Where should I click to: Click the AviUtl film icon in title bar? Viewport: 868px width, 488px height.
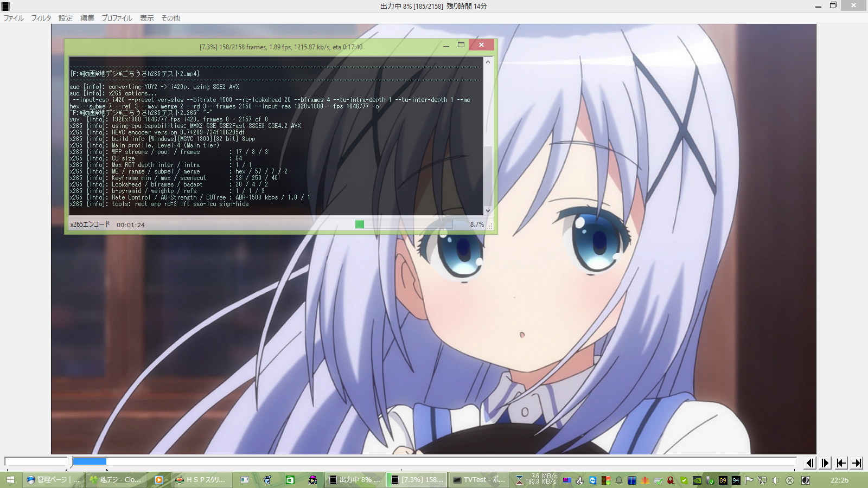click(5, 6)
